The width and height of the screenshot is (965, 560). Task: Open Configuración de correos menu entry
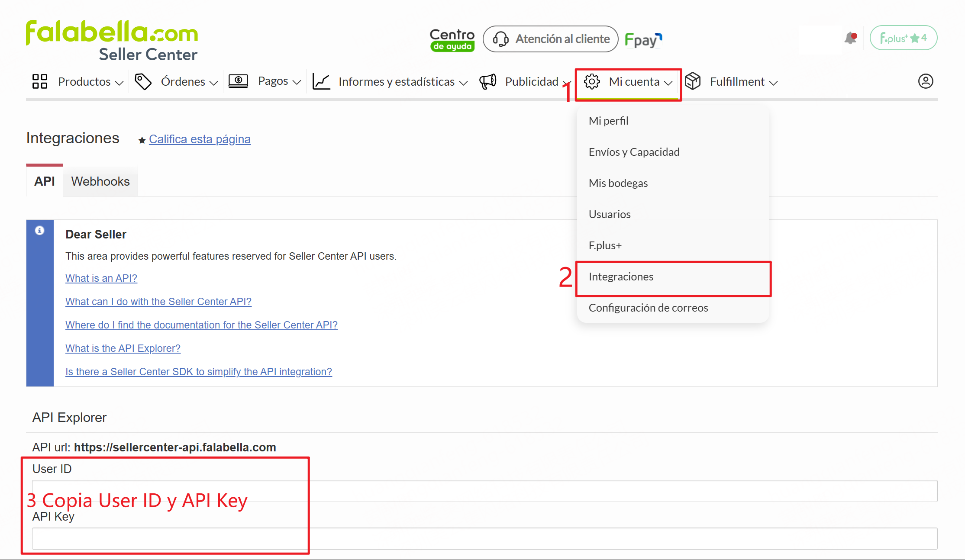coord(648,308)
